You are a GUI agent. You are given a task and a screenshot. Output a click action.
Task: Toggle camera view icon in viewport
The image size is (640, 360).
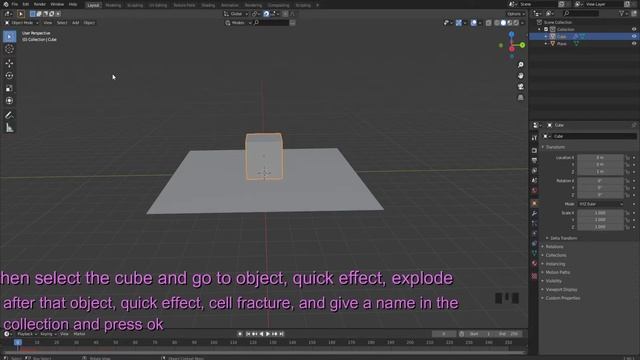click(520, 87)
